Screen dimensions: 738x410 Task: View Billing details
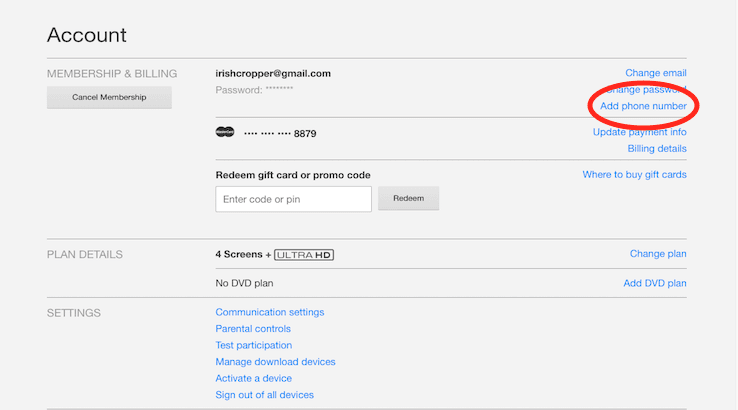pyautogui.click(x=656, y=149)
